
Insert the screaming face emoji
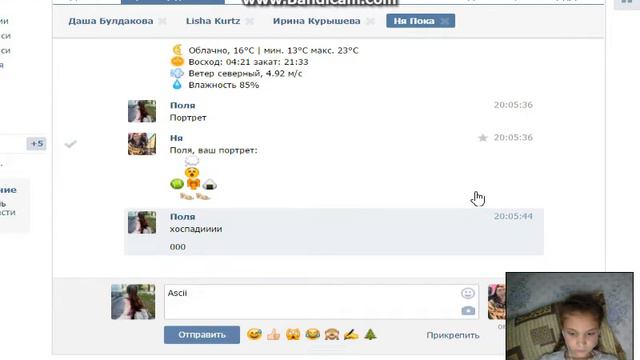pos(293,335)
